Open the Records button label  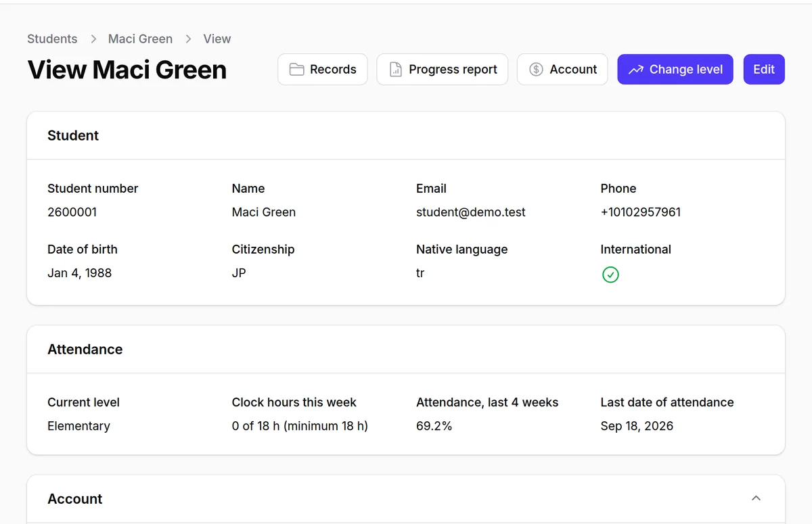click(x=333, y=70)
